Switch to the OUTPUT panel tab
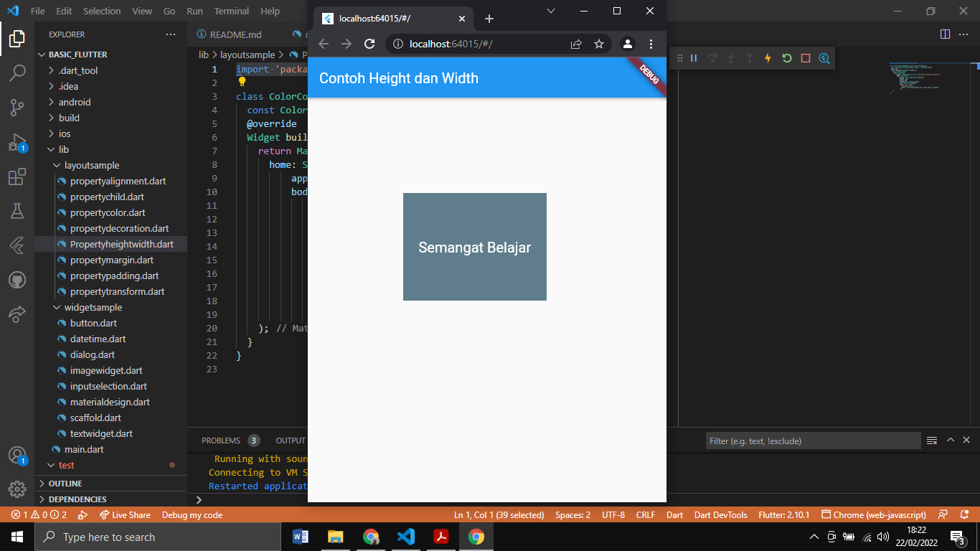The image size is (980, 551). [290, 440]
